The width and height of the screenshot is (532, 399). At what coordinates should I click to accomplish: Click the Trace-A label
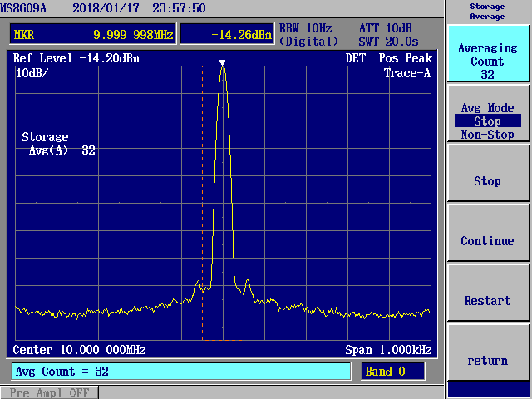(406, 73)
